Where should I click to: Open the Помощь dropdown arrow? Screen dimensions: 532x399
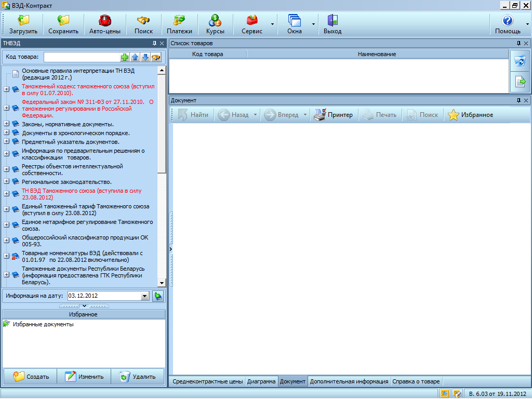pos(527,24)
